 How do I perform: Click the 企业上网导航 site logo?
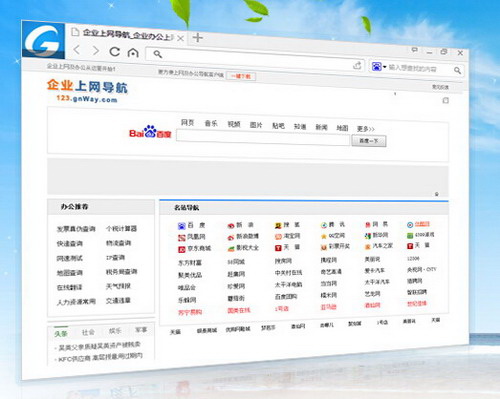pos(87,90)
